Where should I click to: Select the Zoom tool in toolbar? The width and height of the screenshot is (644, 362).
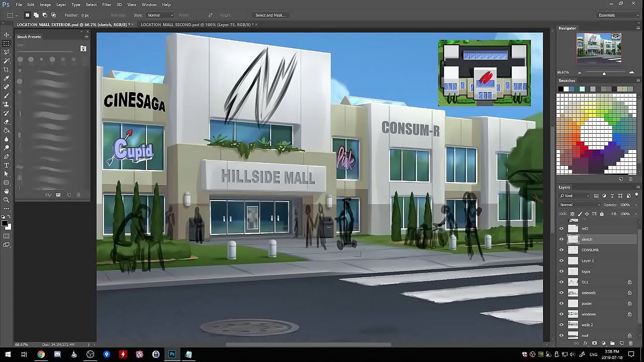click(7, 200)
